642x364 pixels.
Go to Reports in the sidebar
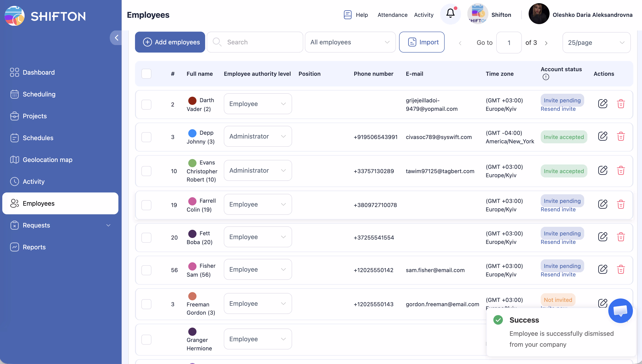[34, 247]
